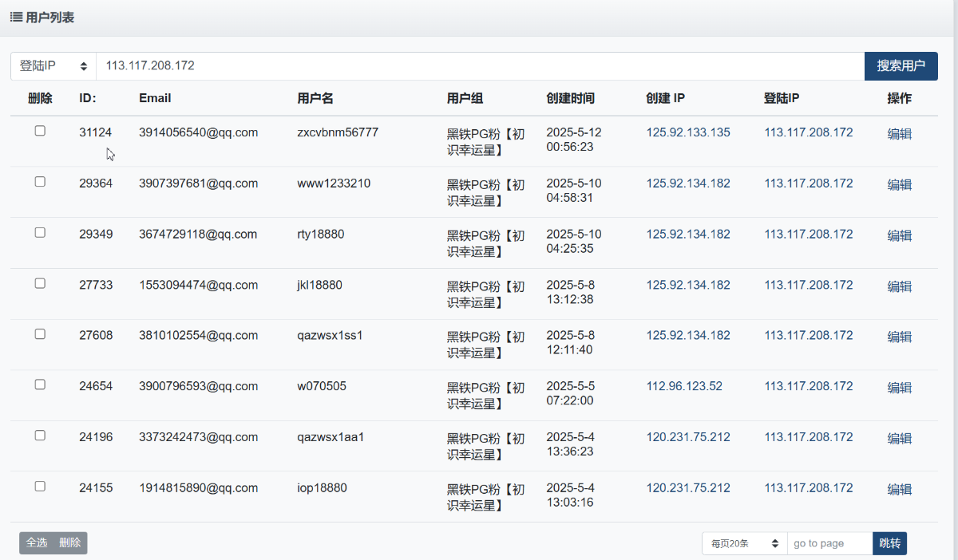Click the 创建时间 column header
Image resolution: width=958 pixels, height=560 pixels.
(570, 99)
